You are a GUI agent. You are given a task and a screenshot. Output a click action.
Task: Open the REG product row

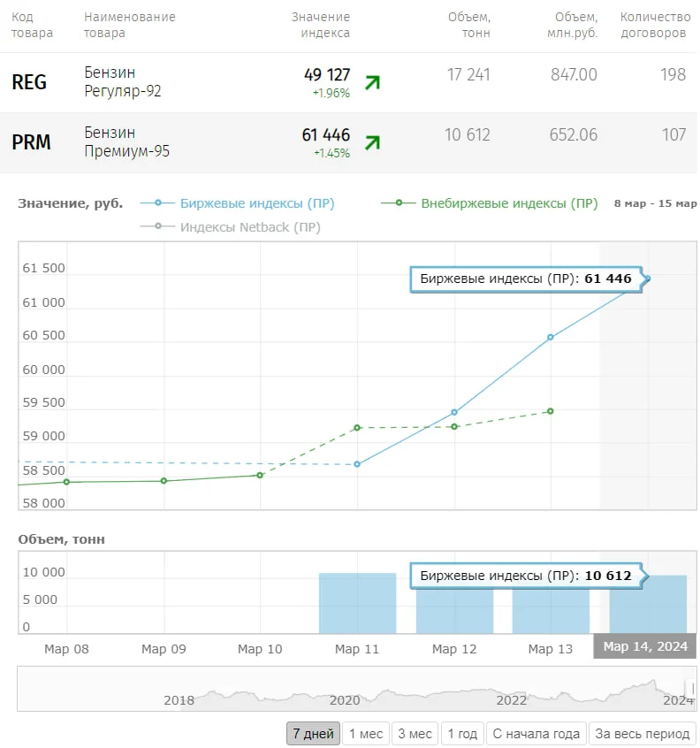click(29, 82)
